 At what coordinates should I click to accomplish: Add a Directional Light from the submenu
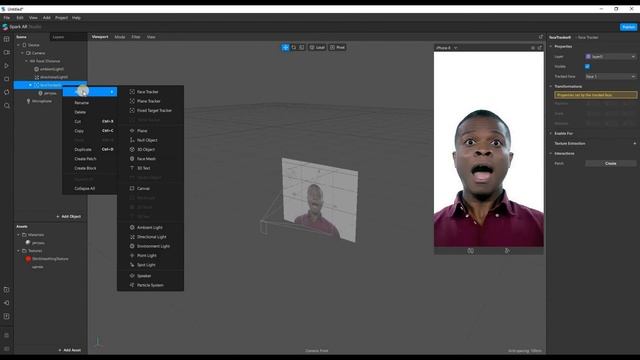tap(150, 237)
